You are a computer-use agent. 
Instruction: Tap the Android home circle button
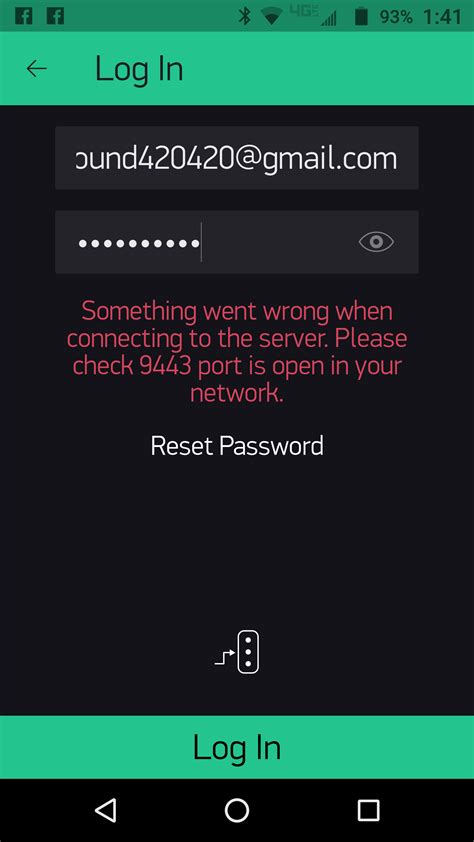coord(237,810)
